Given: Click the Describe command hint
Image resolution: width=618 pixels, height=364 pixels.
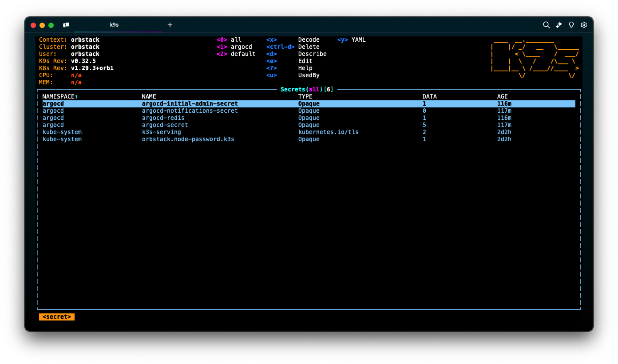Looking at the screenshot, I should 313,54.
